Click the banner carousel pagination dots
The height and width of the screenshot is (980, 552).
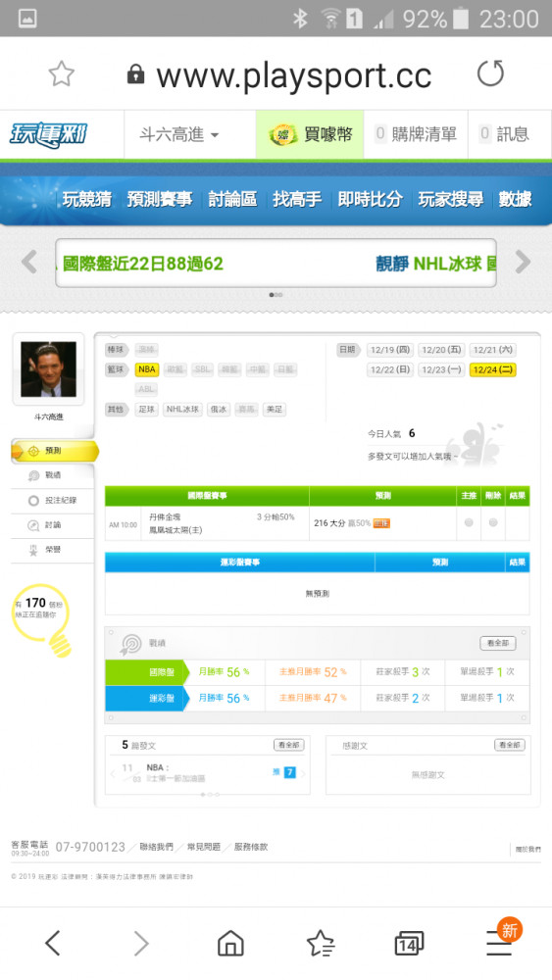click(x=276, y=294)
